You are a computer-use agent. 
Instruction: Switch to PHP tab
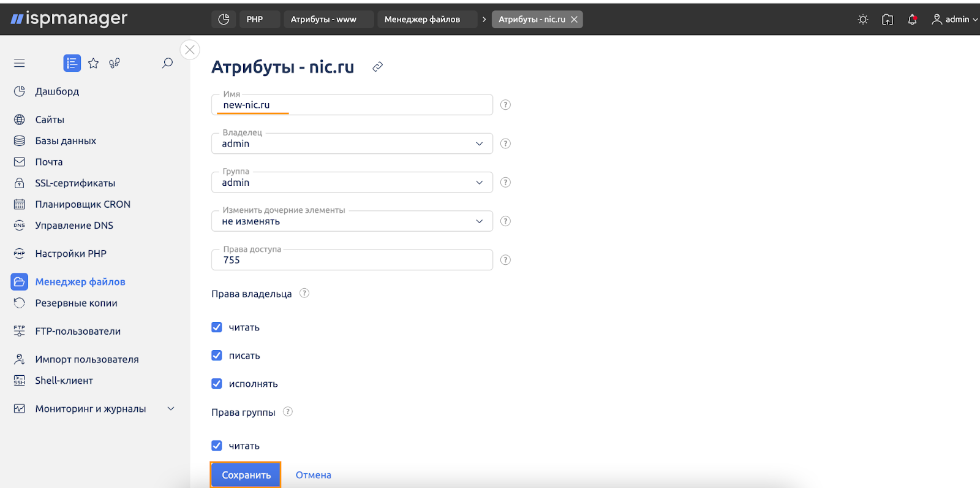click(259, 20)
